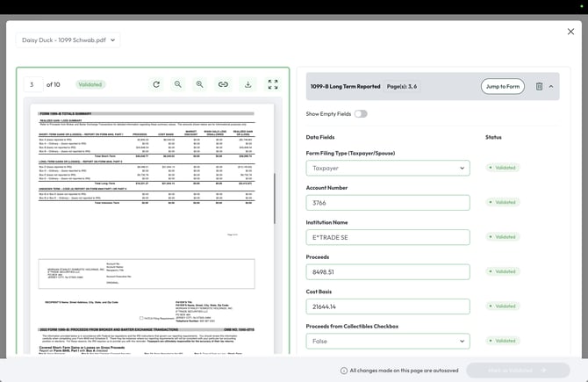
Task: Click the PDF viewer vertical scrollbar
Action: (275, 198)
